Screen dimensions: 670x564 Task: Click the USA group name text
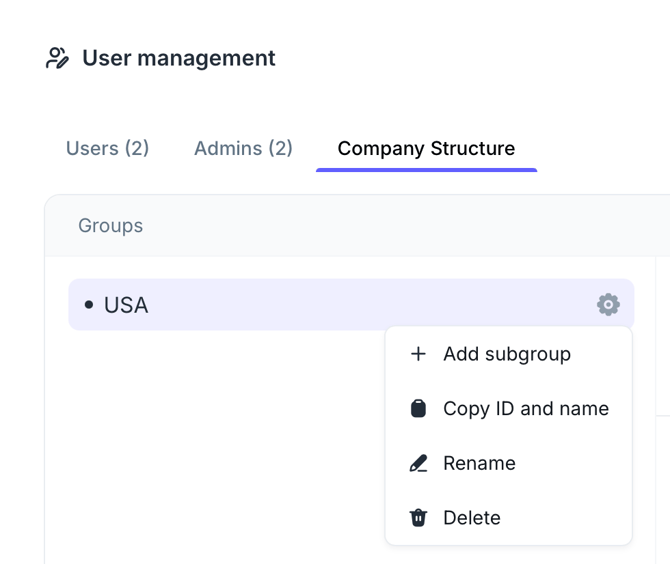pos(126,305)
